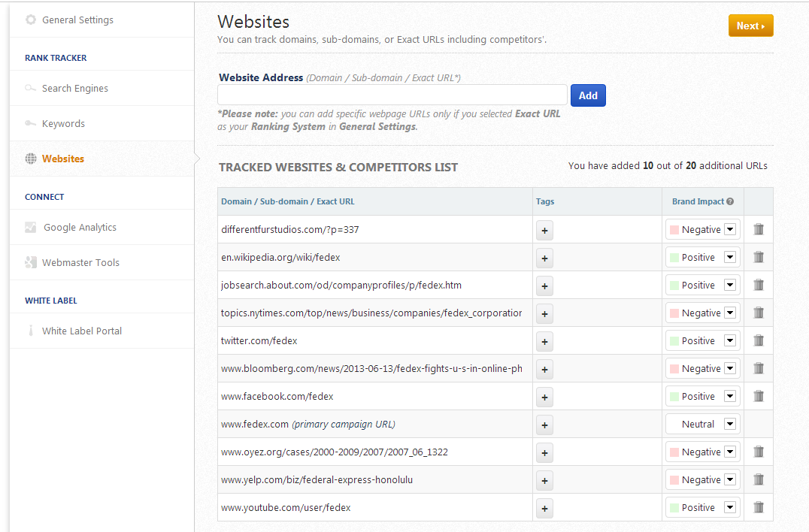The image size is (809, 532).
Task: Select the www.fedex.com primary campaign URL text
Action: 308,425
